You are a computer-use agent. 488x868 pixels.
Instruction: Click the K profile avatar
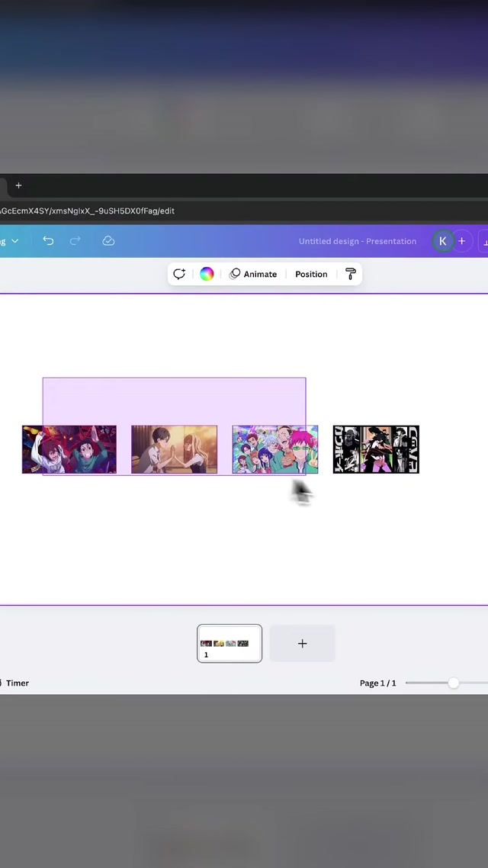[442, 241]
